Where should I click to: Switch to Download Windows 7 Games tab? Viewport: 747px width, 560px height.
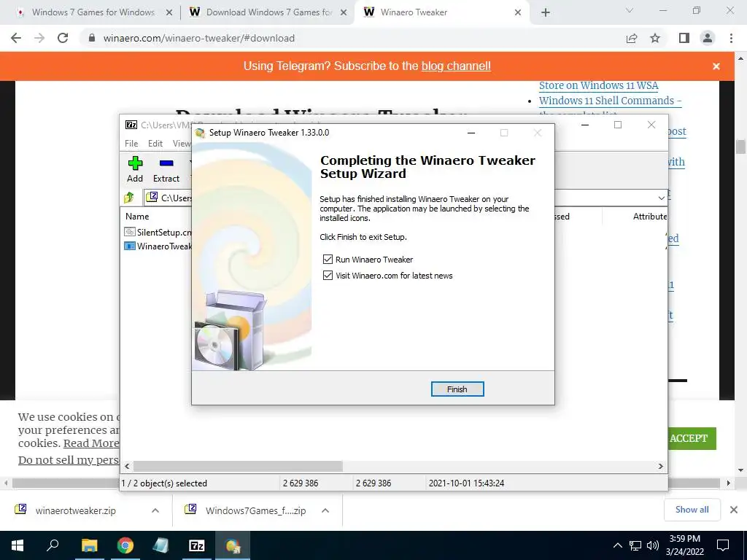[x=267, y=12]
